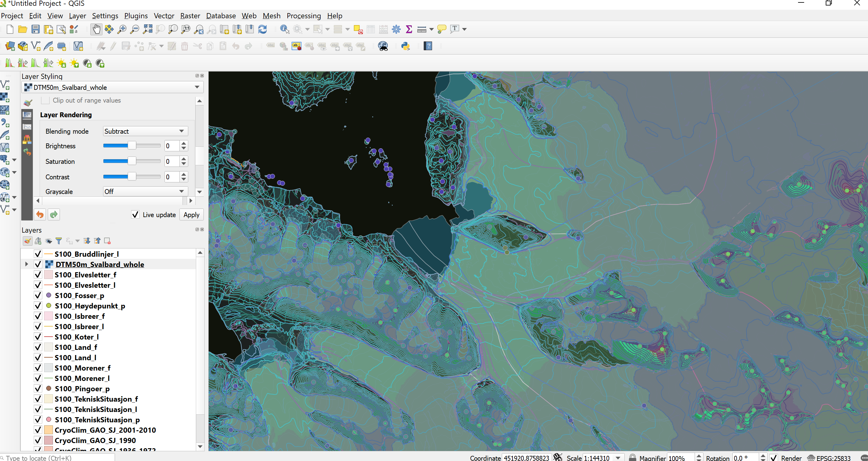
Task: Click the Refresh map icon
Action: pyautogui.click(x=262, y=29)
